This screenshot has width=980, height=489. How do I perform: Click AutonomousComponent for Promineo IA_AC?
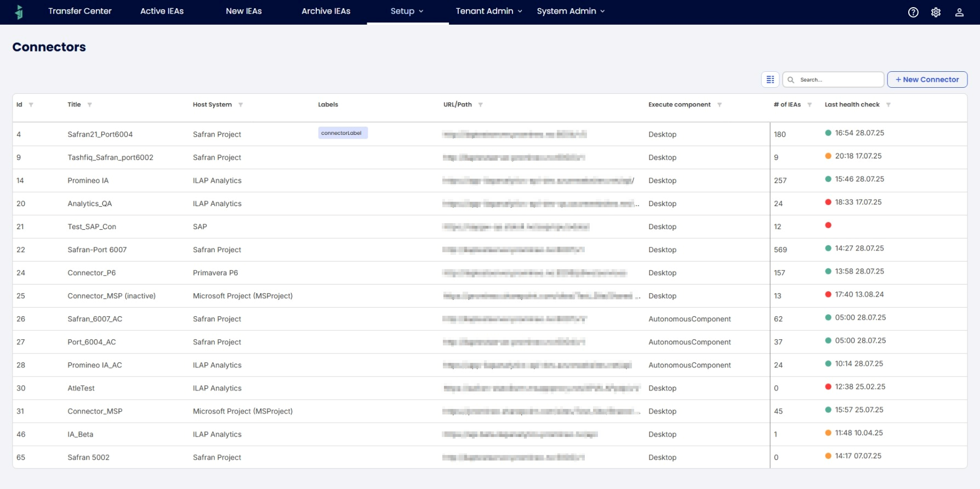[690, 365]
